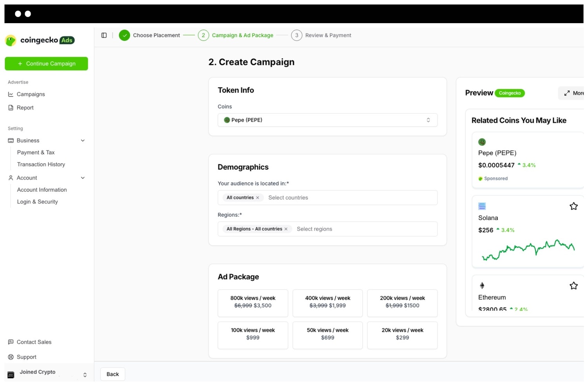The height and width of the screenshot is (386, 588).
Task: Click the Continue Campaign button
Action: pyautogui.click(x=46, y=64)
